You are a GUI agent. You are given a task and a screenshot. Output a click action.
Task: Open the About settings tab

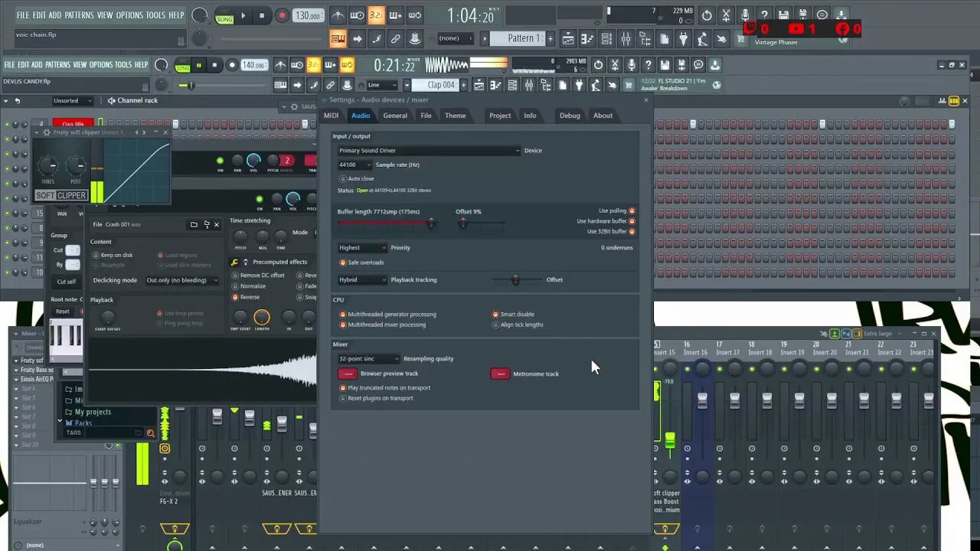coord(603,116)
